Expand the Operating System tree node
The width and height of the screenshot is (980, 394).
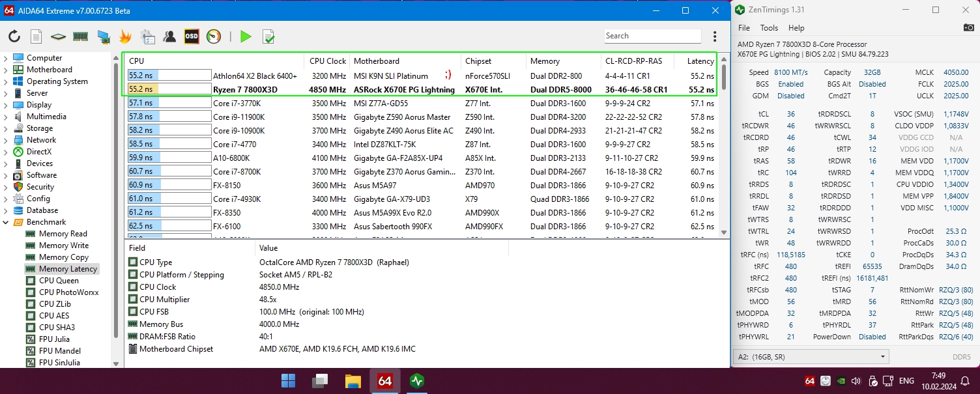(x=6, y=81)
